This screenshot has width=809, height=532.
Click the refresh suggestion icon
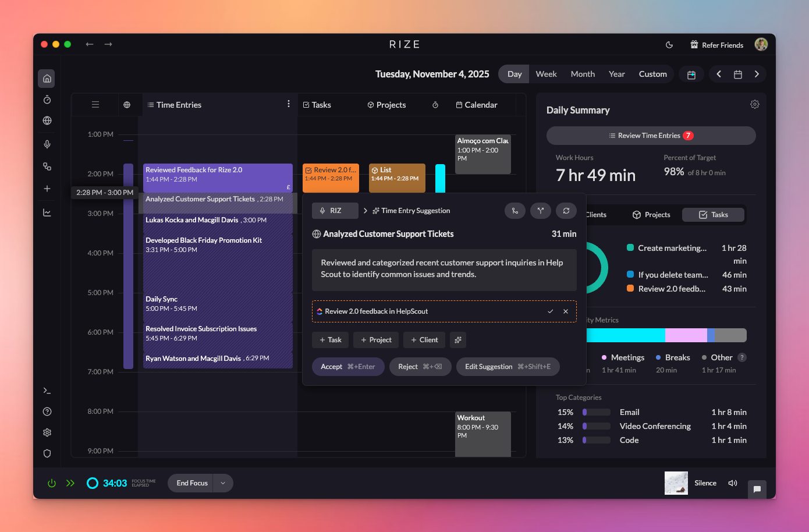pos(566,211)
